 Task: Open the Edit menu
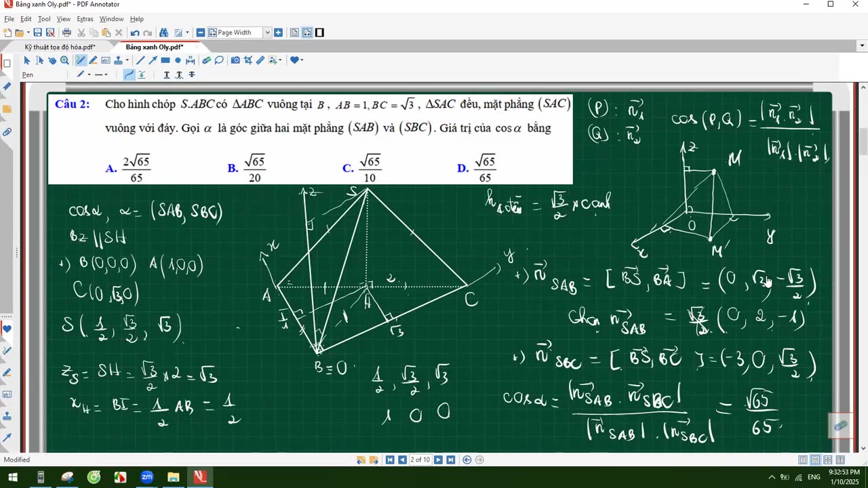(x=26, y=19)
